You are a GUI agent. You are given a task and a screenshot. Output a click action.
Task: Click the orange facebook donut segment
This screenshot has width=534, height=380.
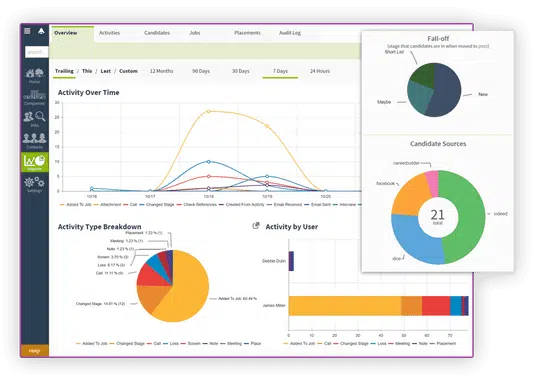click(410, 196)
